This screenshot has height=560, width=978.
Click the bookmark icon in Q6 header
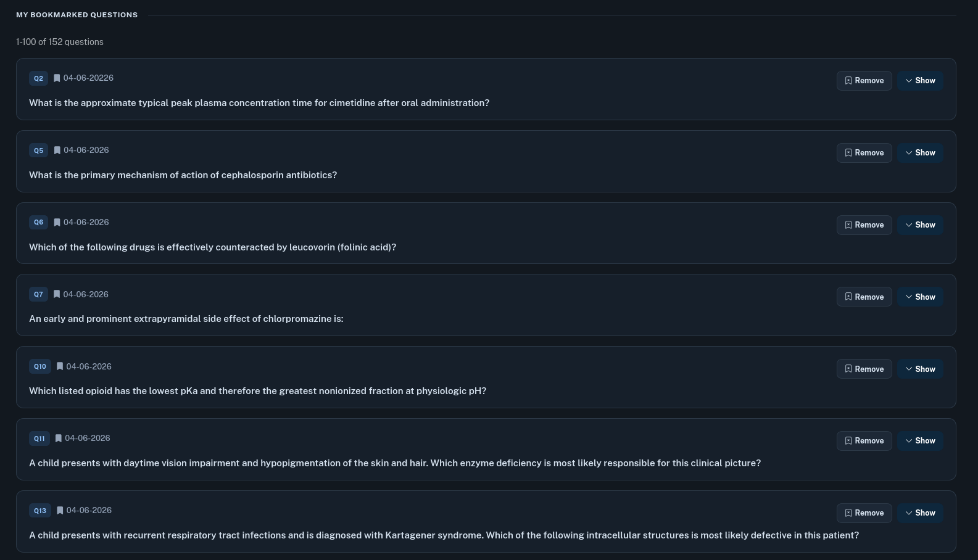tap(57, 223)
